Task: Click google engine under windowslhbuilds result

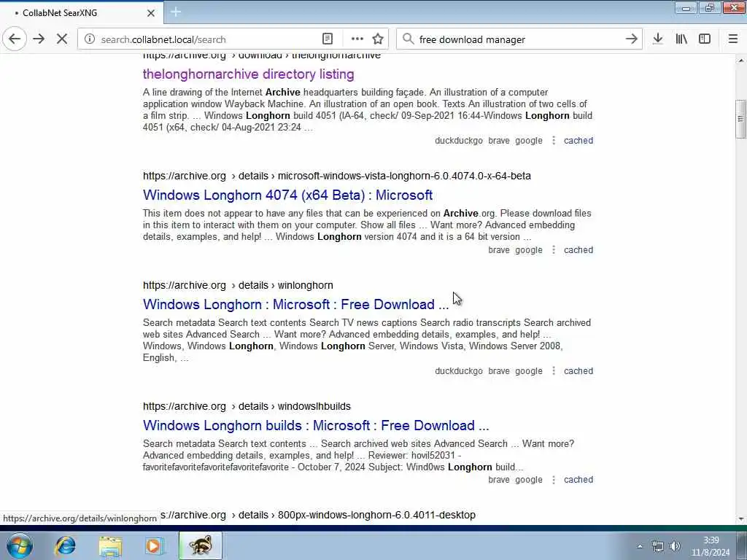Action: click(529, 480)
